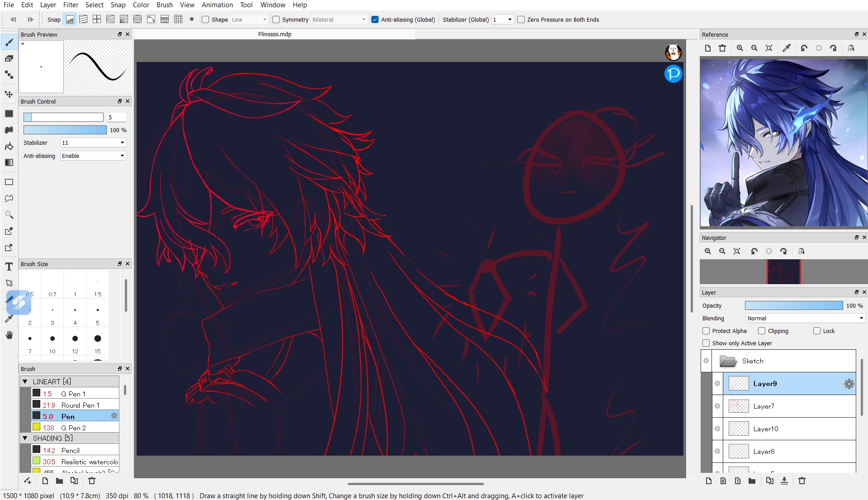Screen dimensions: 868x500
Task: Delete layer with trash icon in Layer panel
Action: [x=802, y=481]
